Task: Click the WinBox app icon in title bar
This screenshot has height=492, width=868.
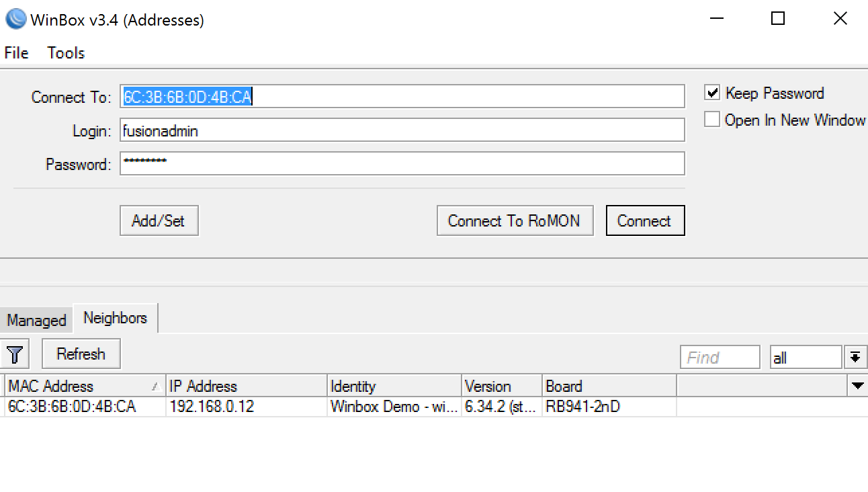Action: [15, 19]
